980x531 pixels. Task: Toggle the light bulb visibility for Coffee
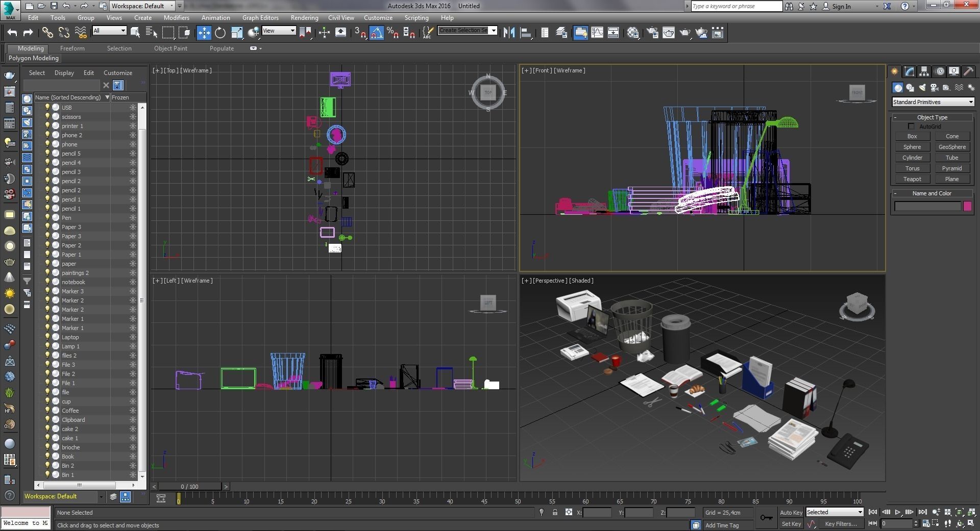point(47,410)
